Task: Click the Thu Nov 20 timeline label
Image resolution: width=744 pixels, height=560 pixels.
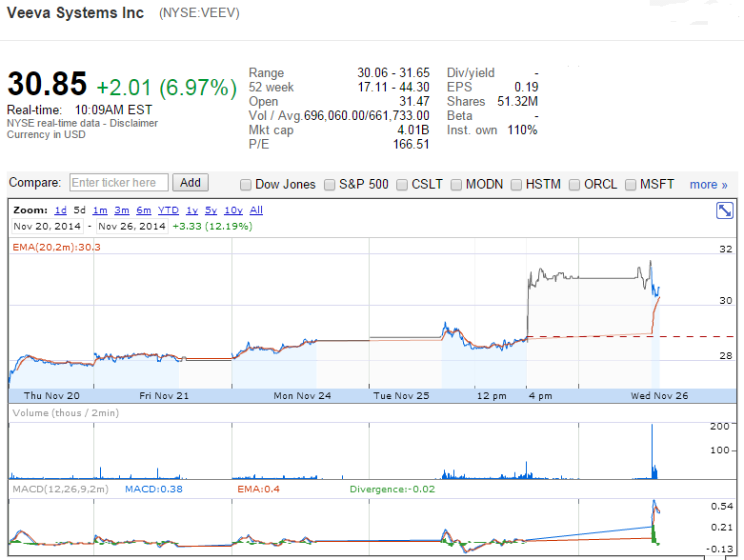Action: coord(51,395)
